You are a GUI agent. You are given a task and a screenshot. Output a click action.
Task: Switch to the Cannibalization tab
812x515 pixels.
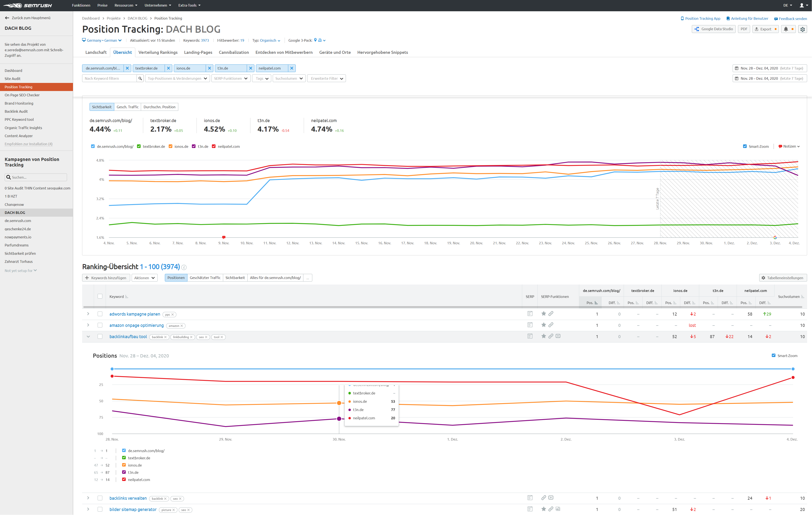tap(234, 52)
